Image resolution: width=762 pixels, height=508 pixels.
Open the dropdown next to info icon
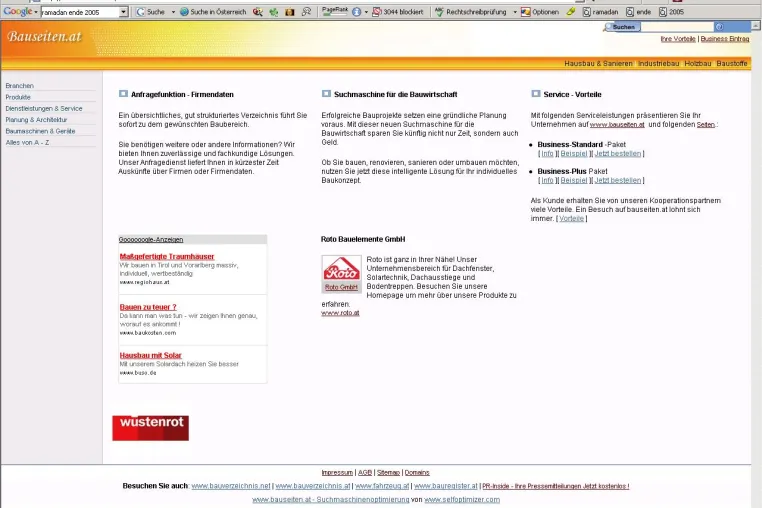point(366,12)
